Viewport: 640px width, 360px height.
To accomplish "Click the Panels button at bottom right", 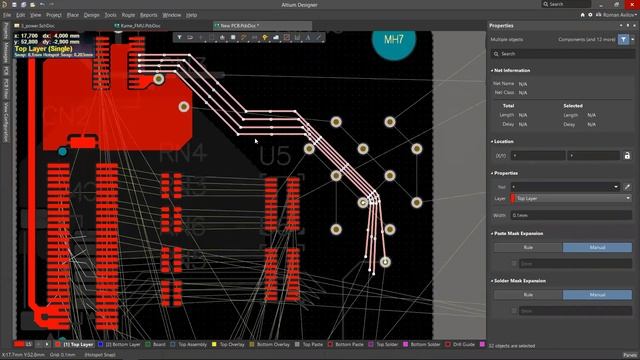I will pos(630,355).
